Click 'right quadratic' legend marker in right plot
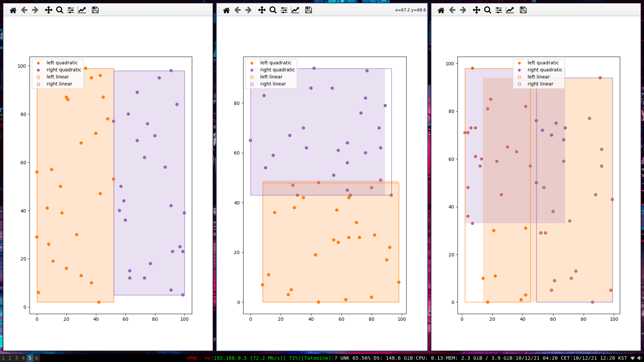The width and height of the screenshot is (644, 362). click(519, 70)
